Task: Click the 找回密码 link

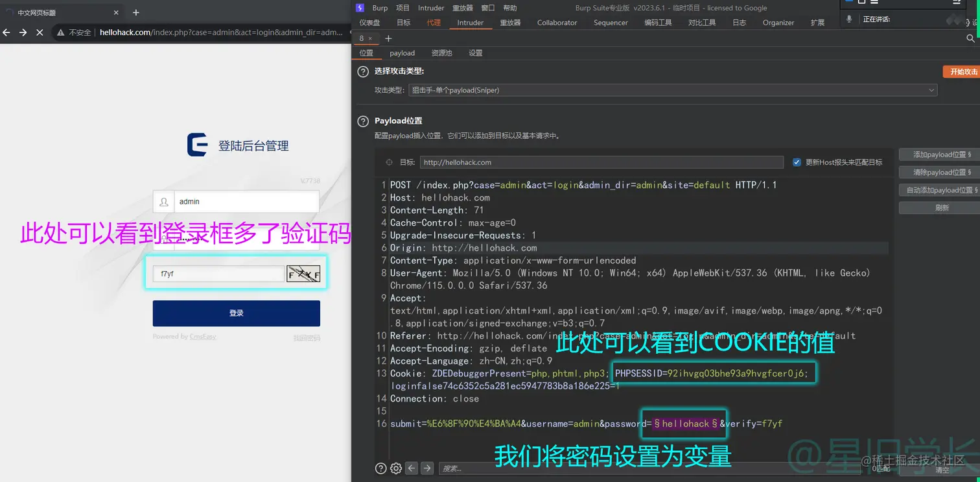Action: 307,338
